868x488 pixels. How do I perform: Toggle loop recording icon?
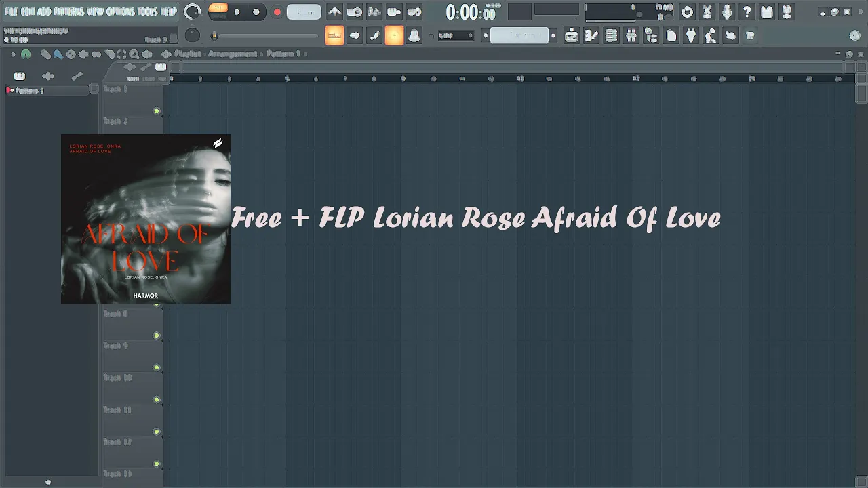[414, 12]
